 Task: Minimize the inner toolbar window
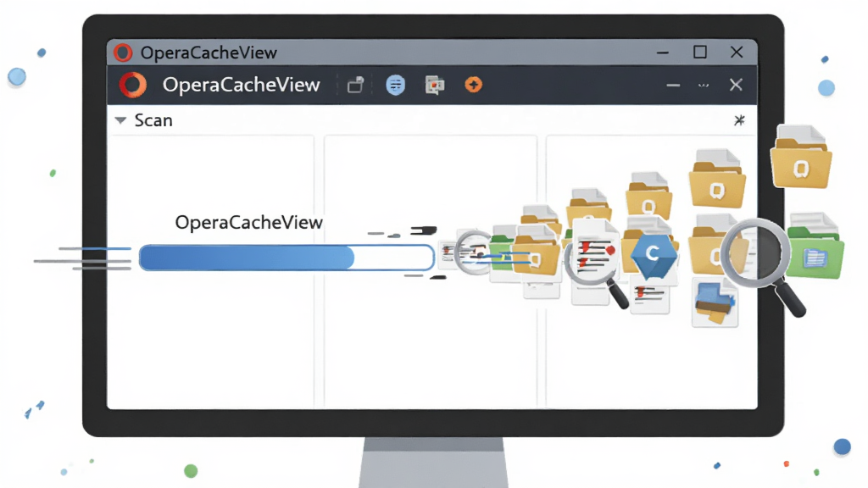tap(673, 86)
